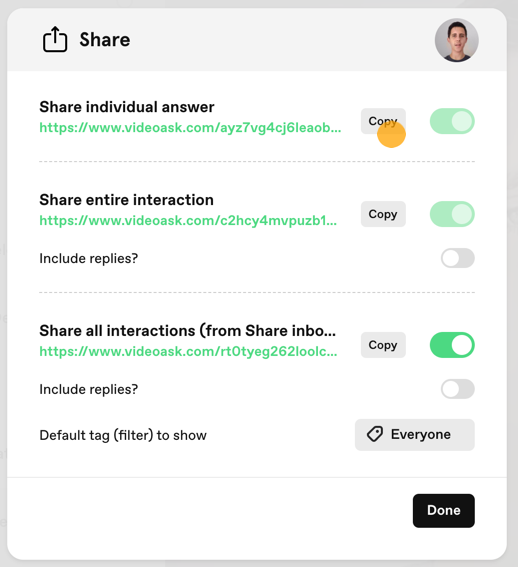Click the share icon in the header
The height and width of the screenshot is (567, 518).
tap(55, 39)
